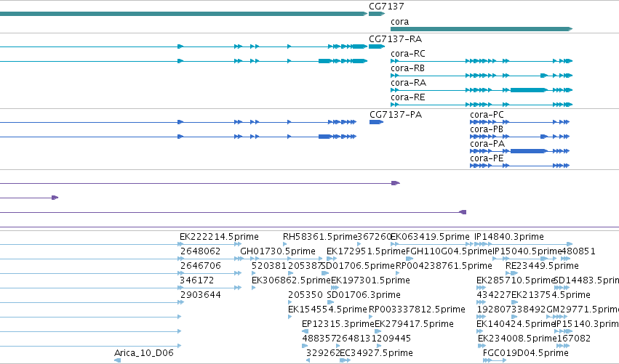
Task: Select the EP12315.3prime feature label
Action: (338, 324)
